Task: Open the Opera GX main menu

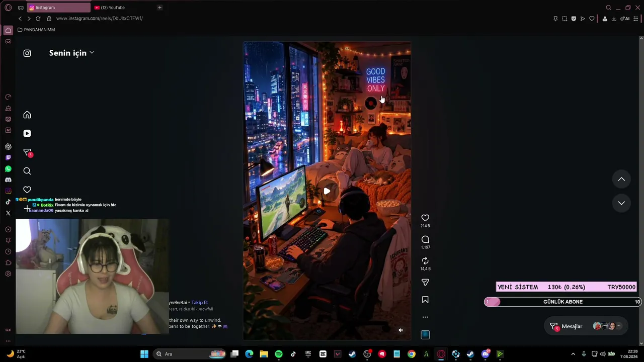Action: 8,8
